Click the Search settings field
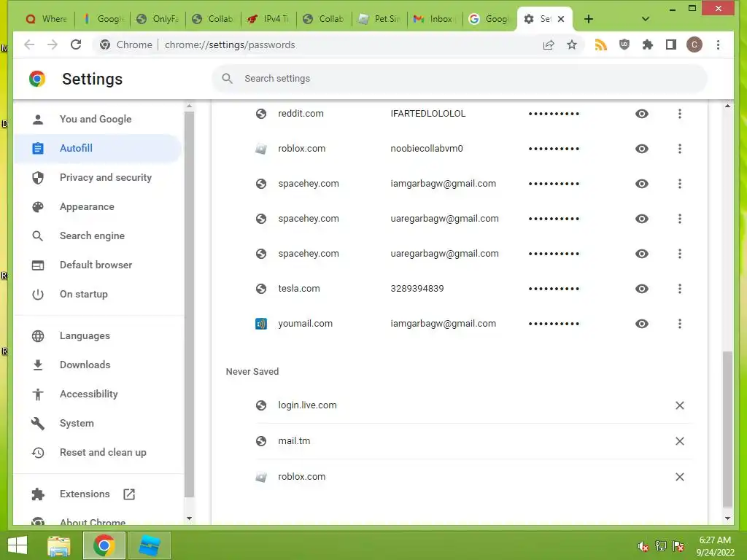 (460, 79)
